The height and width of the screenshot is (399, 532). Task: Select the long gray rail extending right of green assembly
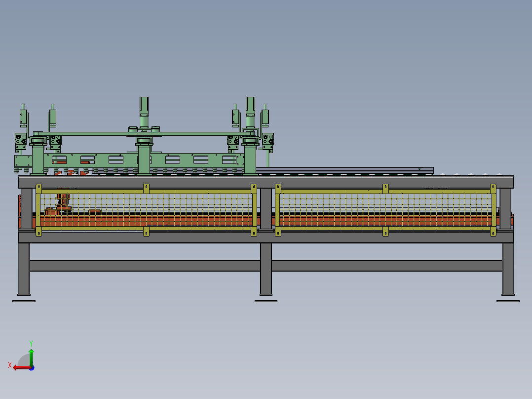tap(344, 170)
